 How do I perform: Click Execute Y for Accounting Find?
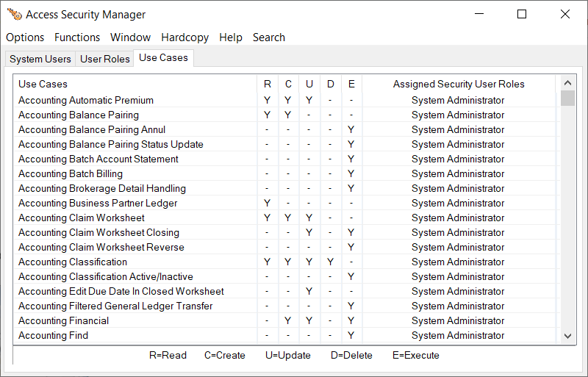tap(351, 335)
